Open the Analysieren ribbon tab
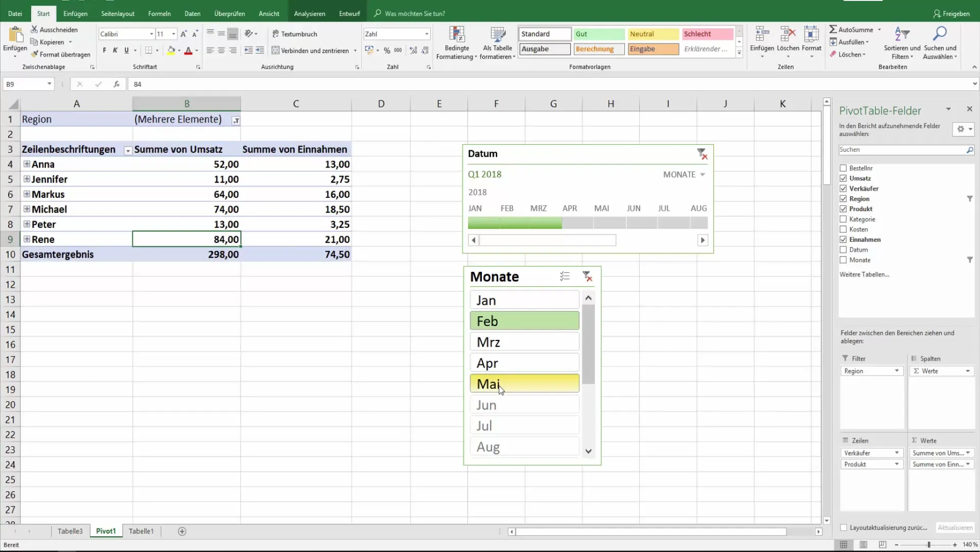The width and height of the screenshot is (980, 552). [310, 14]
